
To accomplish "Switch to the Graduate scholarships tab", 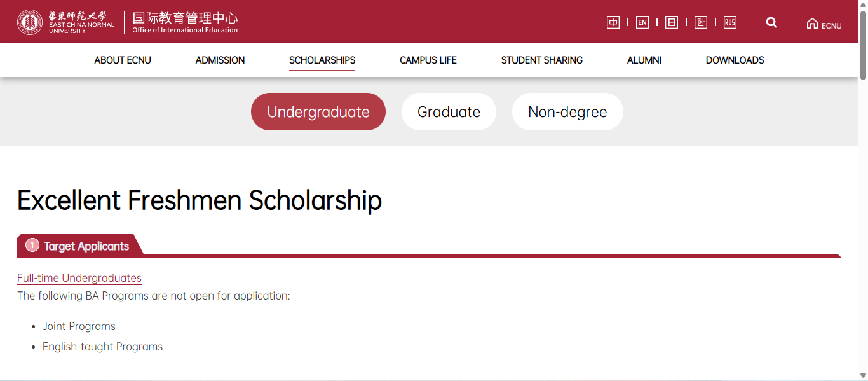I will click(x=449, y=111).
